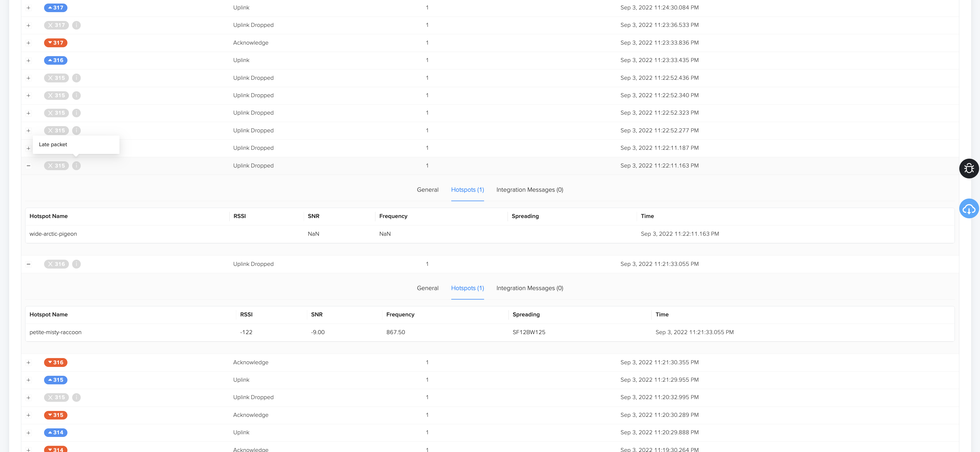Select the blue 317 uplink counter badge
Screen dimensions: 980x452
click(56, 8)
